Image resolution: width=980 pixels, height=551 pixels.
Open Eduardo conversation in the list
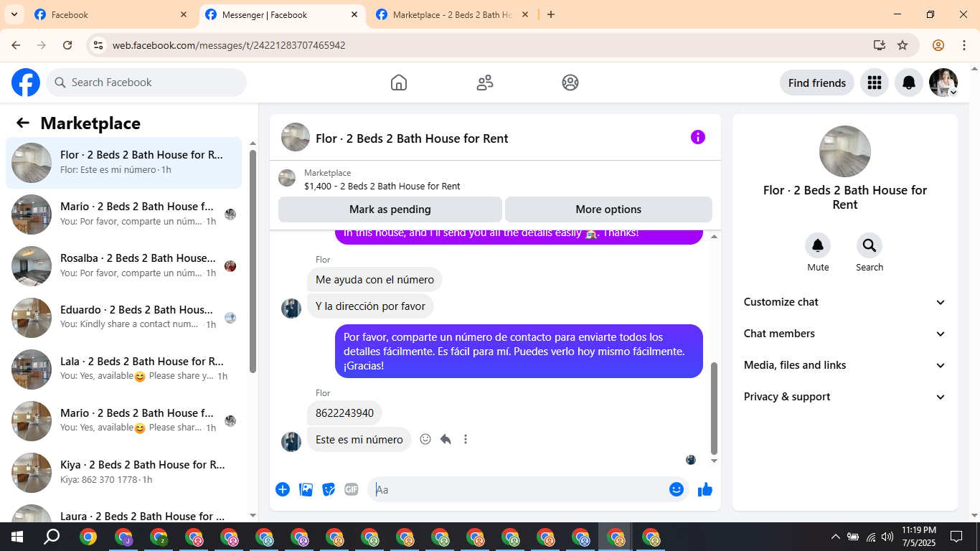click(x=123, y=318)
